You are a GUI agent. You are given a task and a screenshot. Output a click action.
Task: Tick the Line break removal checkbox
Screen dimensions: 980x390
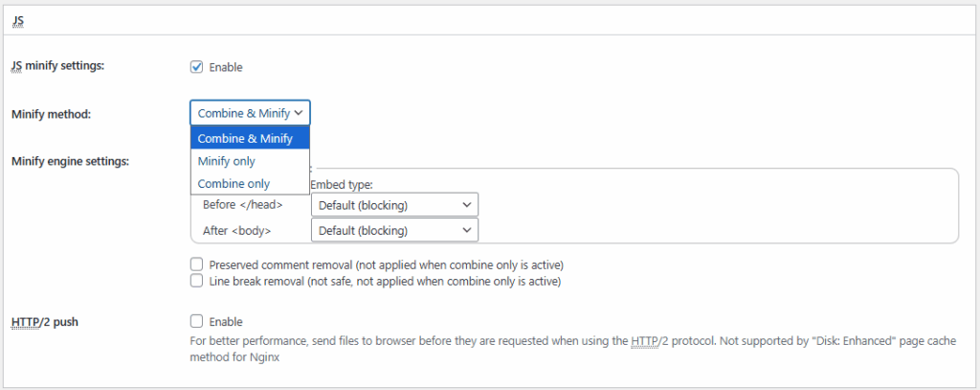[197, 282]
